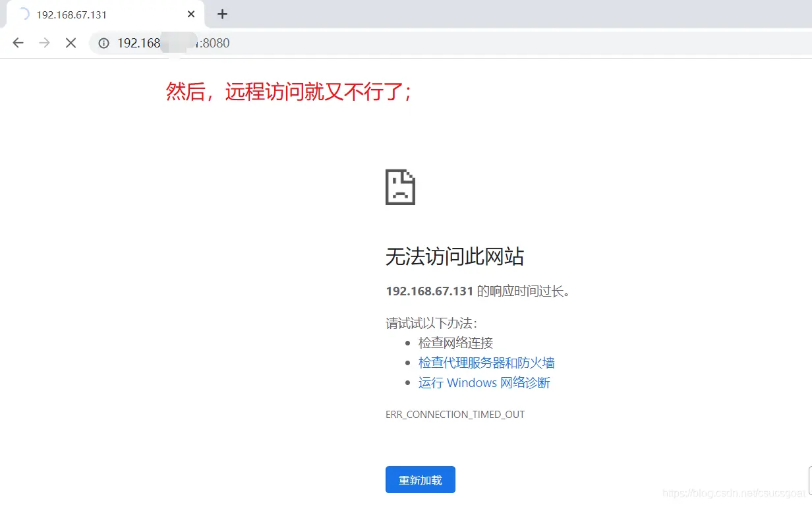Click bold 192.168.67.131 in error message

click(x=430, y=291)
